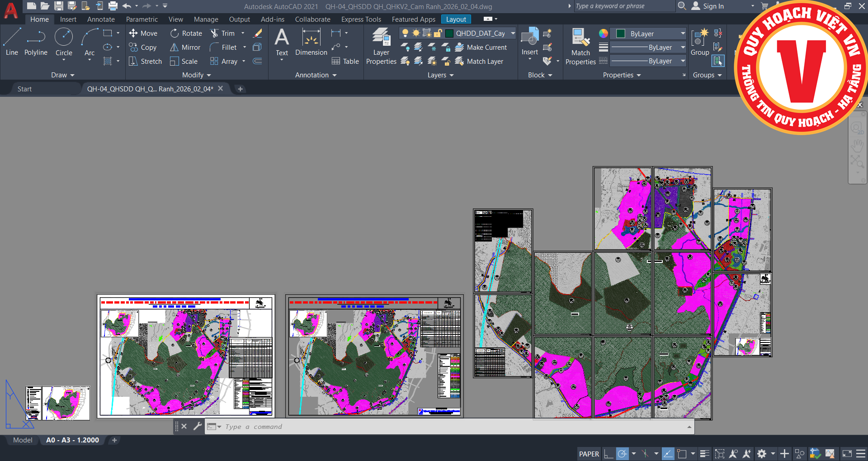Expand the Draw panel
868x461 pixels.
click(x=63, y=75)
